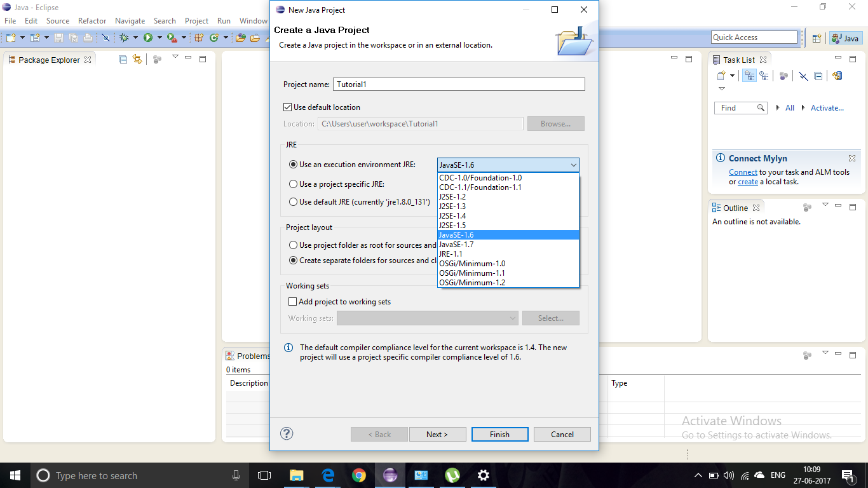Choose JavaSE-1.7 from the dropdown list
The height and width of the screenshot is (488, 868).
508,245
